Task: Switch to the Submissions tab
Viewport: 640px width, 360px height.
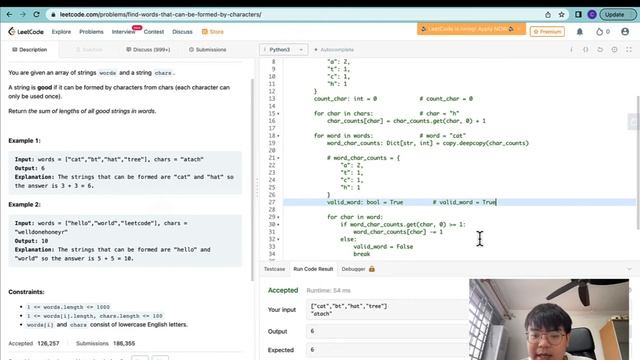Action: 207,49
